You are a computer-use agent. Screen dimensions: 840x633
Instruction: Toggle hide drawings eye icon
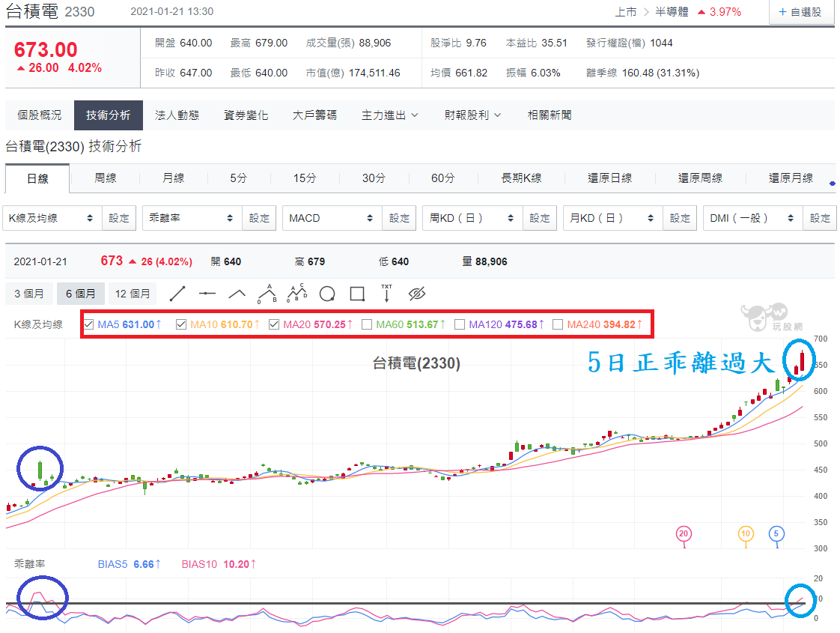point(417,294)
